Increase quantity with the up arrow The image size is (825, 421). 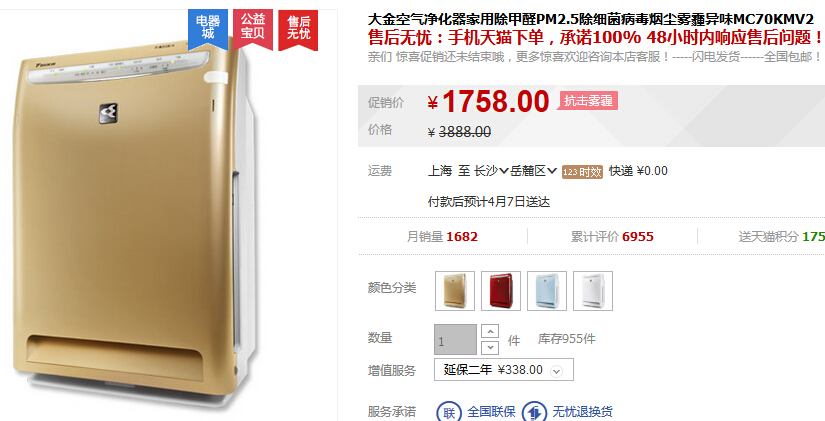coord(490,332)
